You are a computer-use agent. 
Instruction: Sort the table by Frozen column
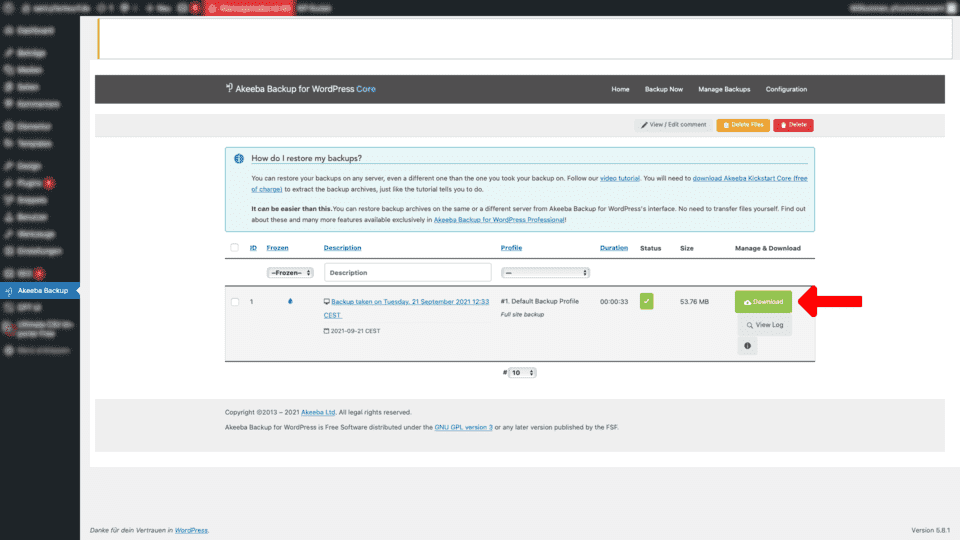tap(277, 248)
